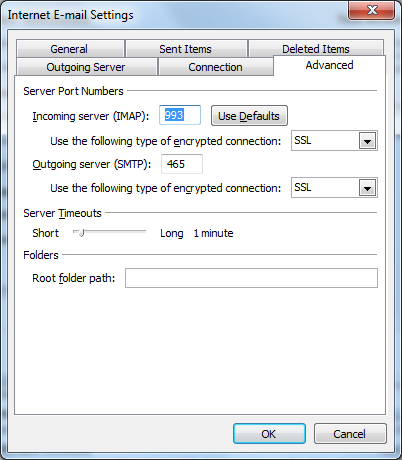Expand the IMAP encrypted connection dropdown arrow

click(367, 141)
